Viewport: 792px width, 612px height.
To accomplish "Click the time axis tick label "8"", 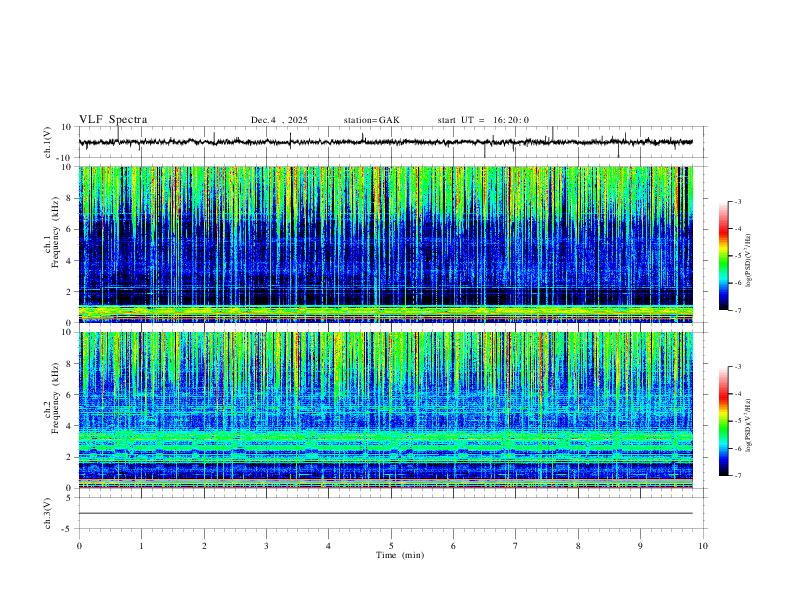I will pyautogui.click(x=578, y=546).
